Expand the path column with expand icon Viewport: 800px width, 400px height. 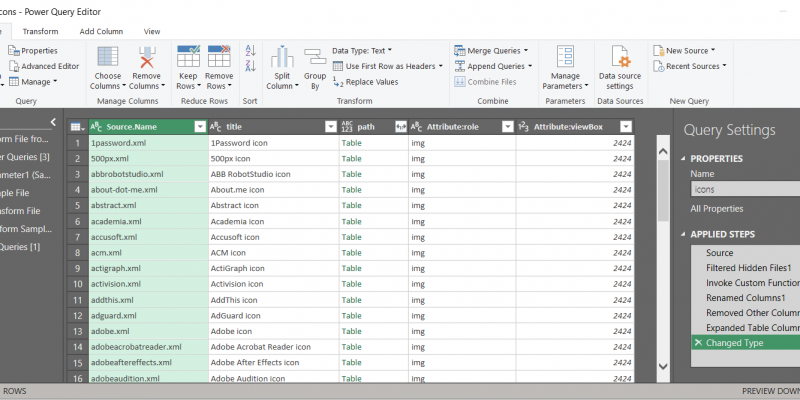point(401,127)
